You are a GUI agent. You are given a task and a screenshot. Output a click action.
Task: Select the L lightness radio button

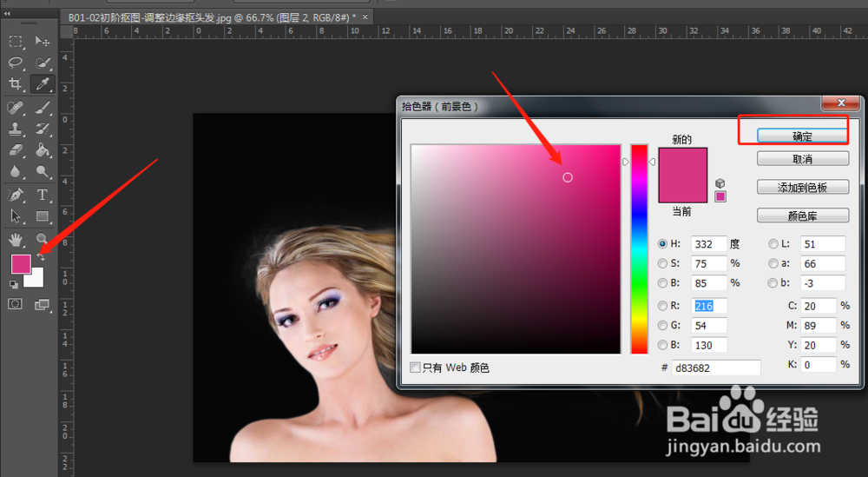(773, 244)
